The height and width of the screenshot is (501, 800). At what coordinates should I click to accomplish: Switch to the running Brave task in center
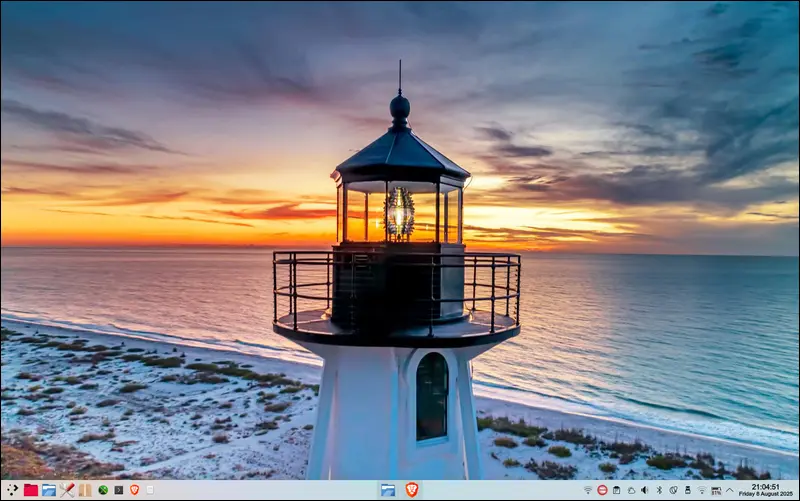[412, 490]
